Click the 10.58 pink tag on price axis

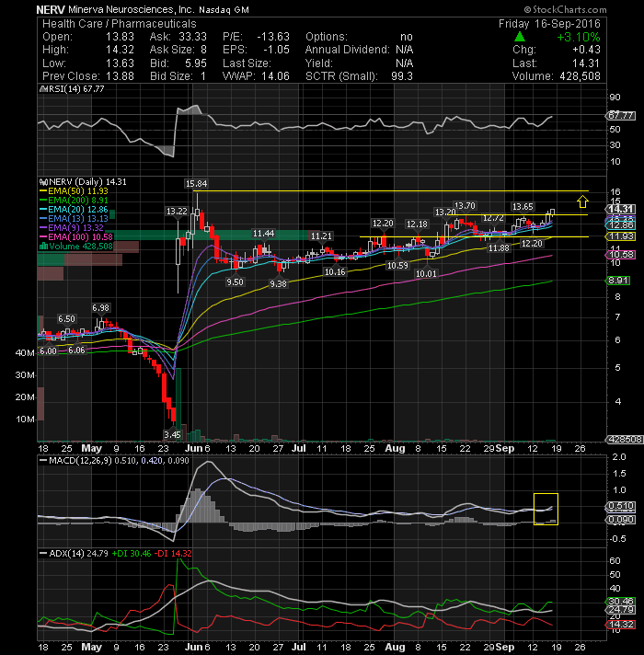tap(621, 255)
